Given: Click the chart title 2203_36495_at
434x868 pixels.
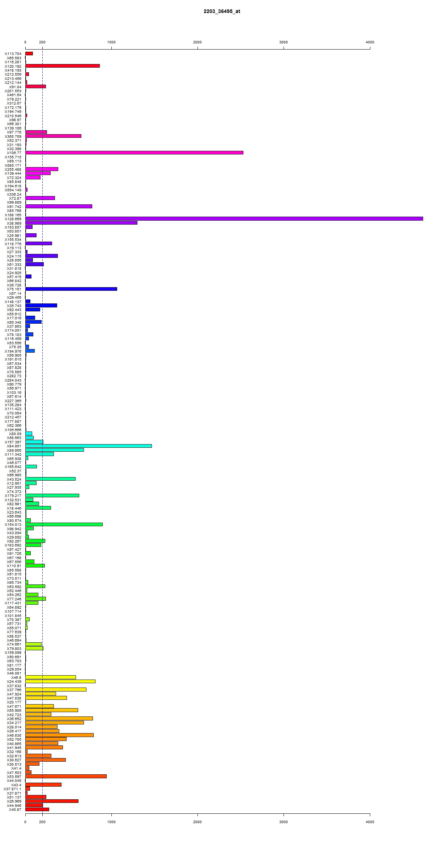Looking at the screenshot, I should pyautogui.click(x=222, y=11).
